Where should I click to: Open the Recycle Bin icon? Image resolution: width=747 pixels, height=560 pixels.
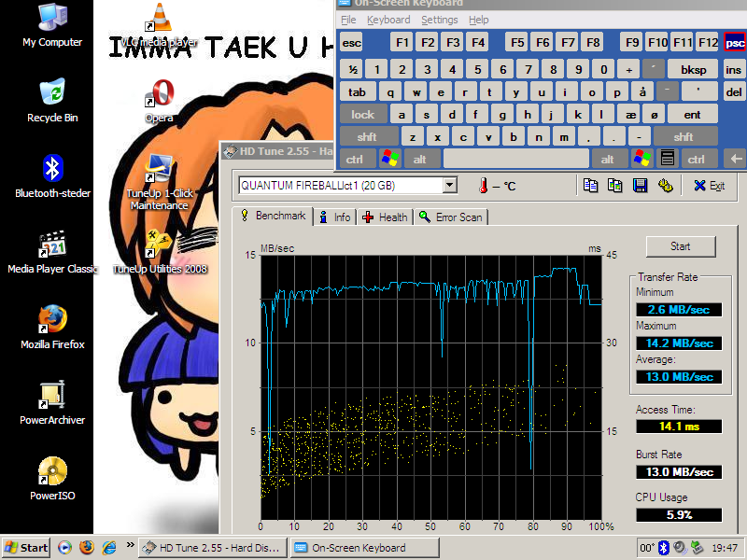pos(52,101)
